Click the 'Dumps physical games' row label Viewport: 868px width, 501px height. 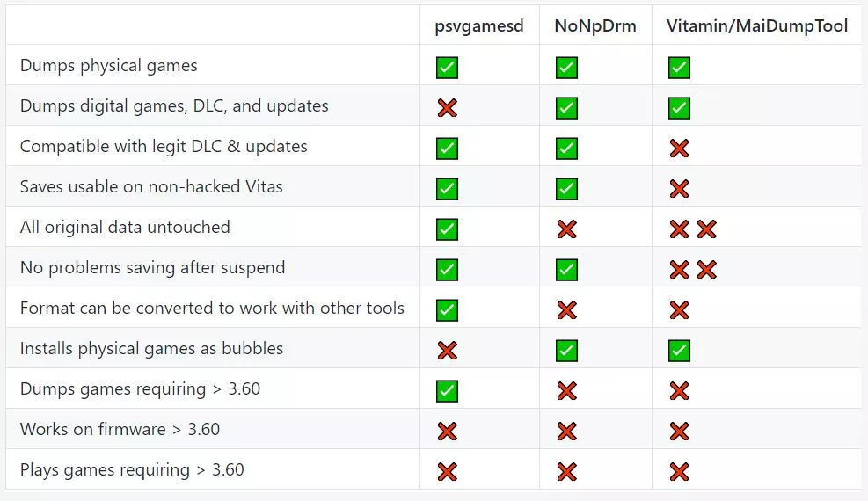click(109, 66)
